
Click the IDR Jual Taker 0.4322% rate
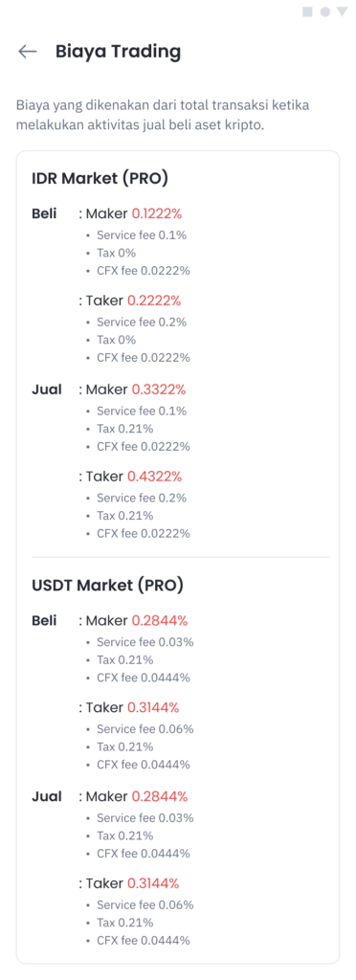pyautogui.click(x=155, y=477)
